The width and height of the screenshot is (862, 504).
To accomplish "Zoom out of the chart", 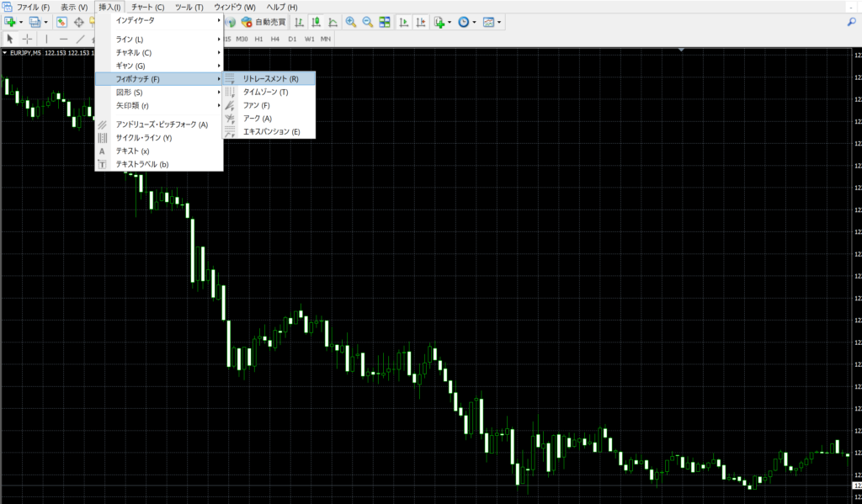I will pos(368,22).
